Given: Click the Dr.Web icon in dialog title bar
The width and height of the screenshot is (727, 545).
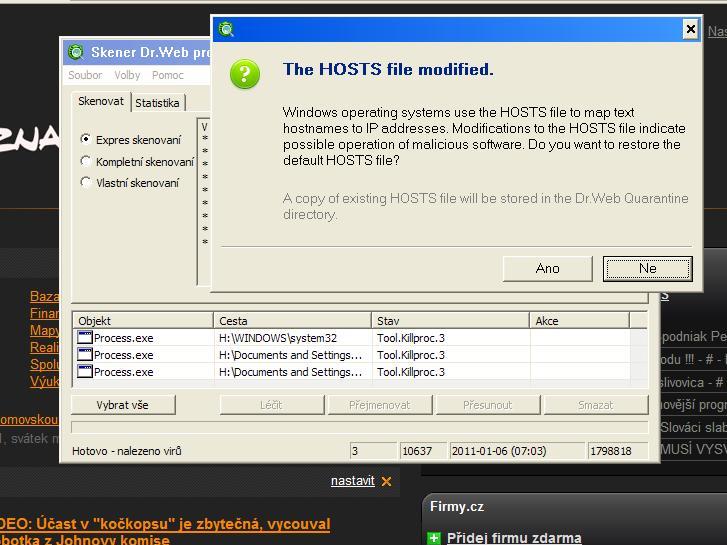Looking at the screenshot, I should coord(226,29).
